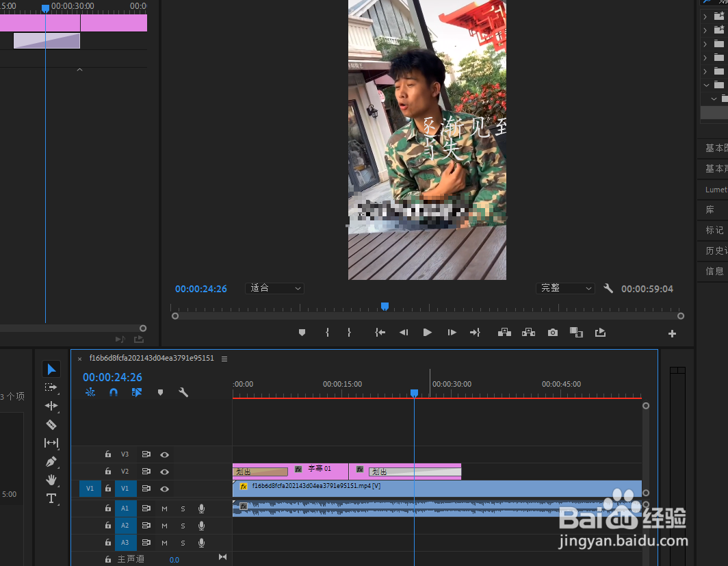Toggle V1 source patching button

(90, 489)
